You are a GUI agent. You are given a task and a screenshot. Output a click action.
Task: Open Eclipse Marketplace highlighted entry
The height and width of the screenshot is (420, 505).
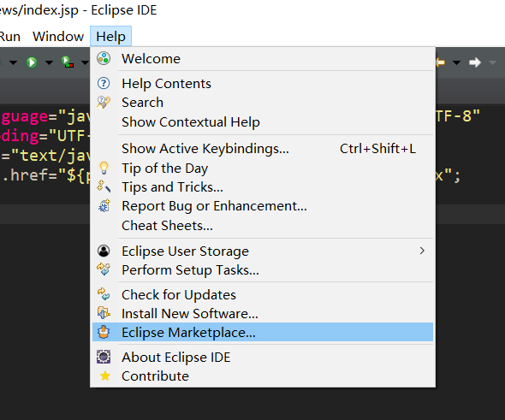coord(263,332)
